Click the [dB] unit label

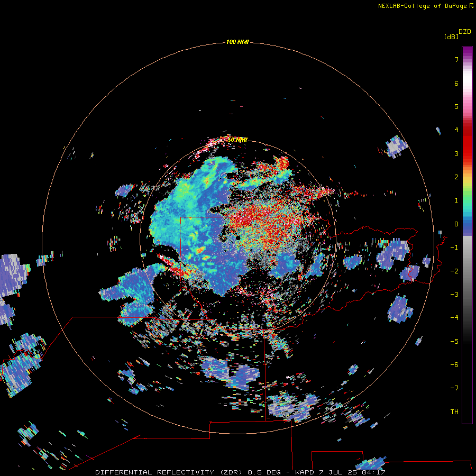(x=451, y=36)
